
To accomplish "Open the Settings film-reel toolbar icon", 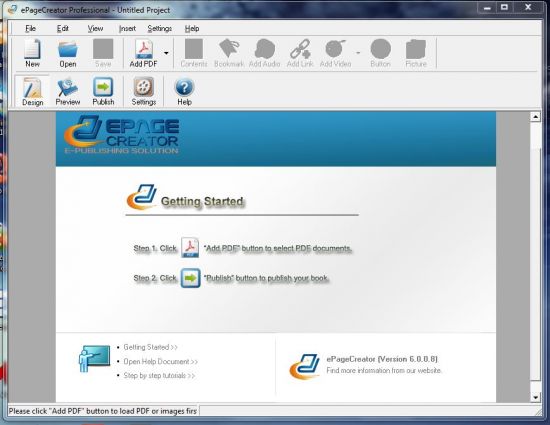I will coord(144,92).
